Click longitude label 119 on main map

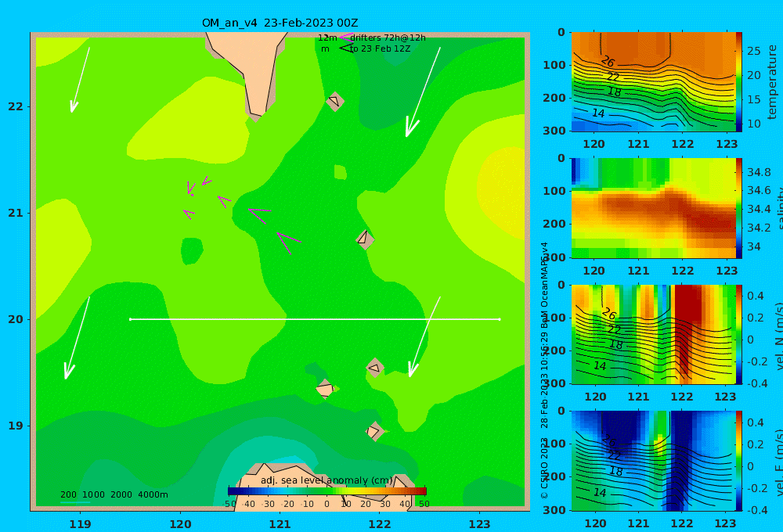point(80,524)
